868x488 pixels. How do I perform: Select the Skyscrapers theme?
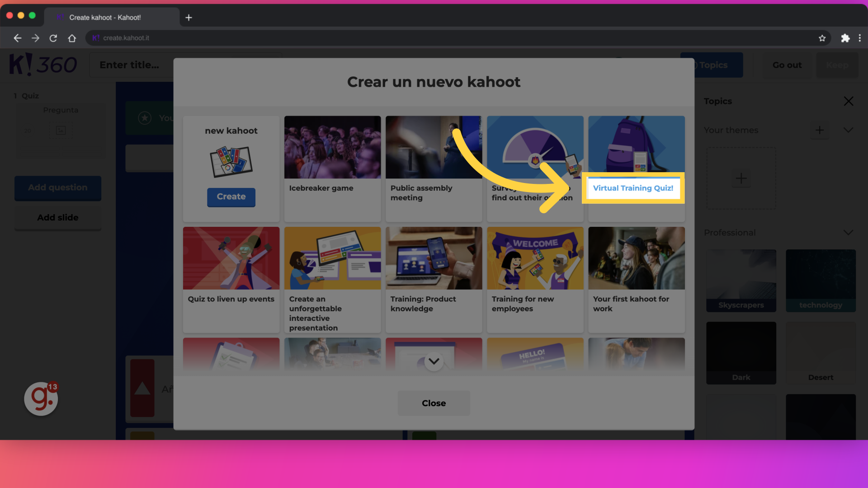point(741,281)
